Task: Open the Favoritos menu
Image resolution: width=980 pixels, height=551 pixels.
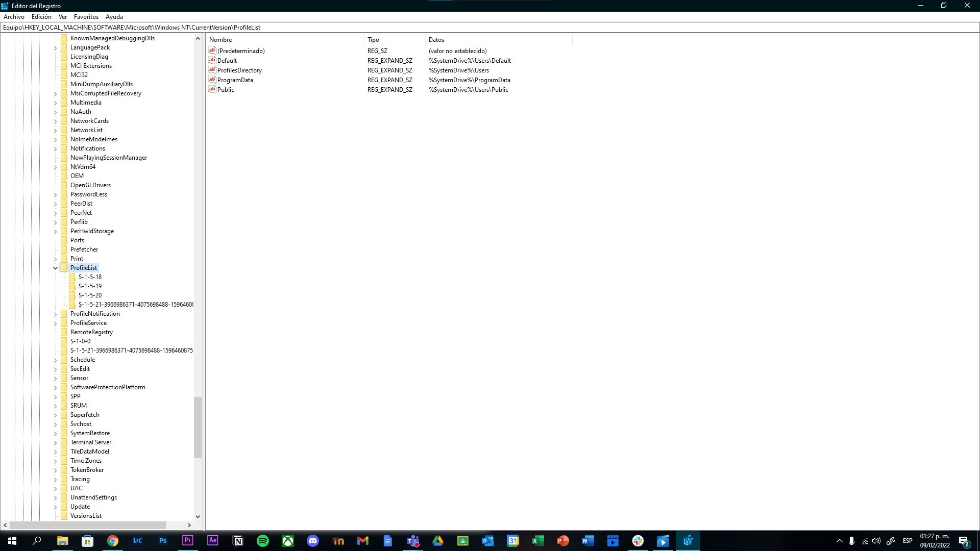Action: (x=86, y=17)
